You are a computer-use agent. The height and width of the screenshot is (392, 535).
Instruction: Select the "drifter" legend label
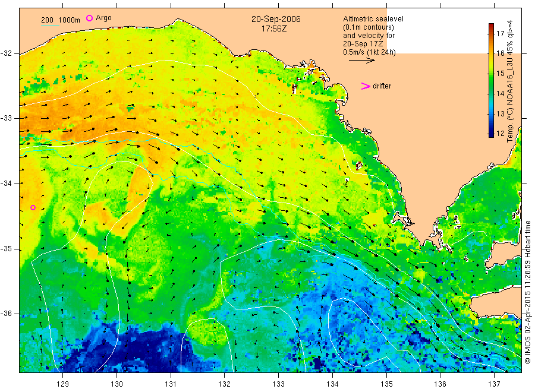point(382,86)
